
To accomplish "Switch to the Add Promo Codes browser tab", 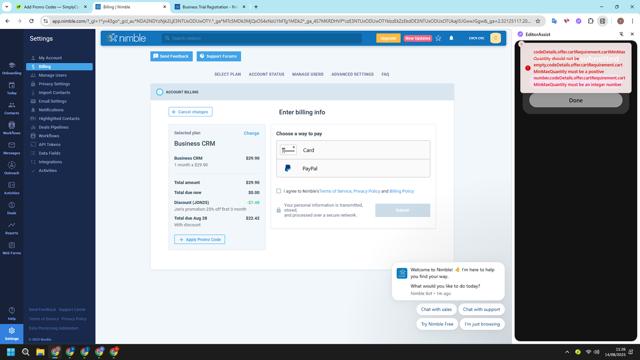I will pos(51,7).
